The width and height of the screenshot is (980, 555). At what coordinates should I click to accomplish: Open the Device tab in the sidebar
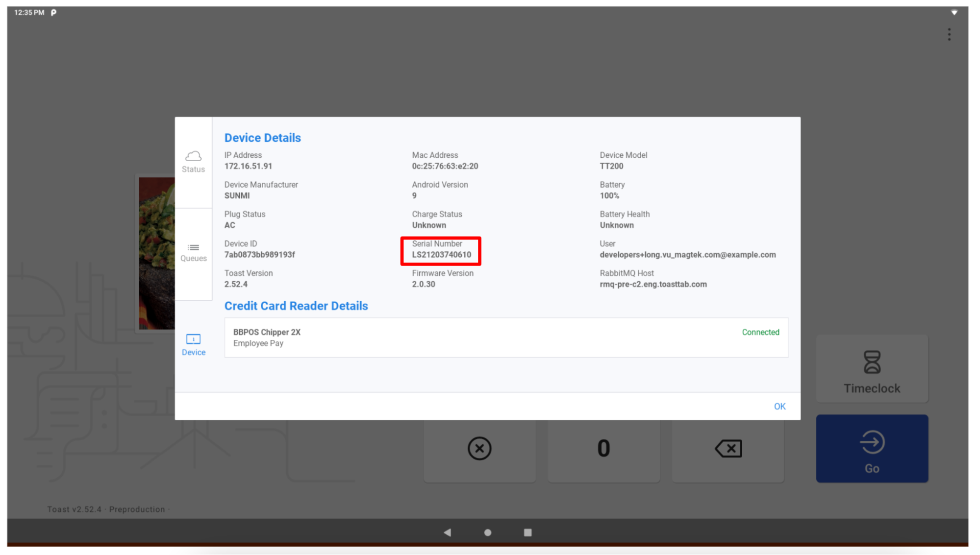pyautogui.click(x=193, y=344)
